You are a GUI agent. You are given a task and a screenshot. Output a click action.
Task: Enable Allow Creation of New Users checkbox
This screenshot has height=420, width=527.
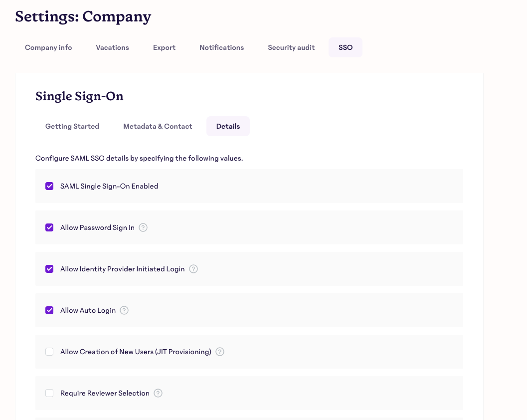click(49, 352)
